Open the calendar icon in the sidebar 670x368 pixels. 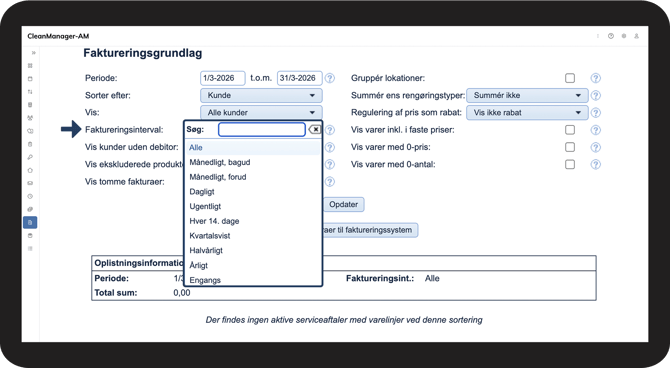[x=30, y=79]
